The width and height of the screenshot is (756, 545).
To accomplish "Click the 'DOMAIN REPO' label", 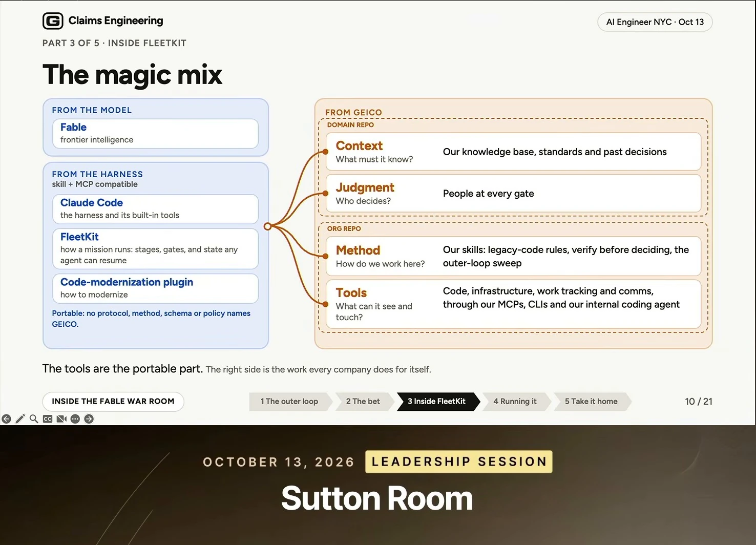I will click(350, 125).
